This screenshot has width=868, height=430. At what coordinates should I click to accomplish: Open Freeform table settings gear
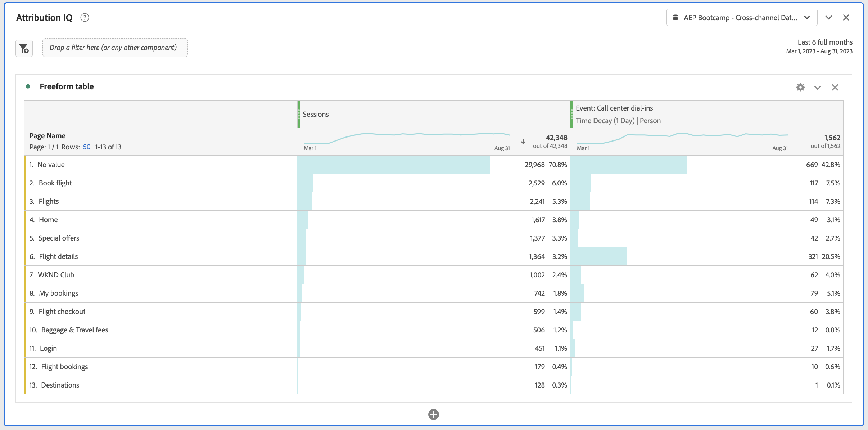point(800,87)
